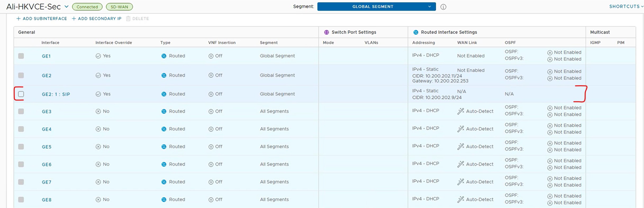This screenshot has height=208, width=644.
Task: Click the Interface column header
Action: tap(50, 43)
